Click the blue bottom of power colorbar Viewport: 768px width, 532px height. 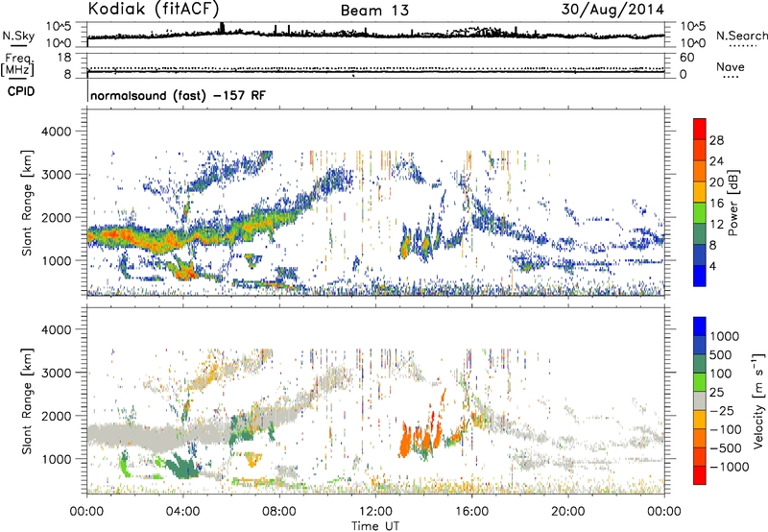click(700, 276)
